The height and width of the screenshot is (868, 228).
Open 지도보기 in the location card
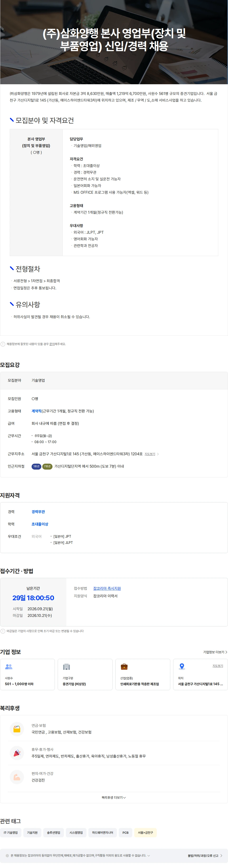[x=218, y=666]
